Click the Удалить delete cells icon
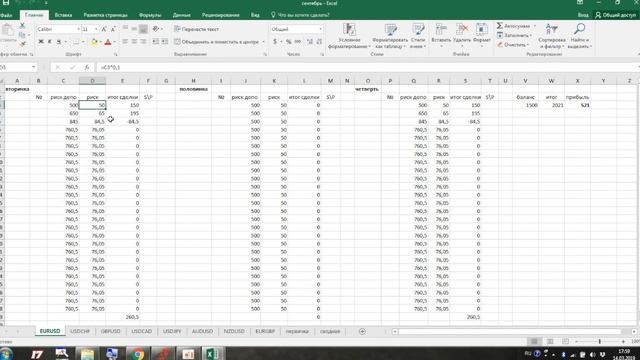640x360 pixels. (462, 29)
